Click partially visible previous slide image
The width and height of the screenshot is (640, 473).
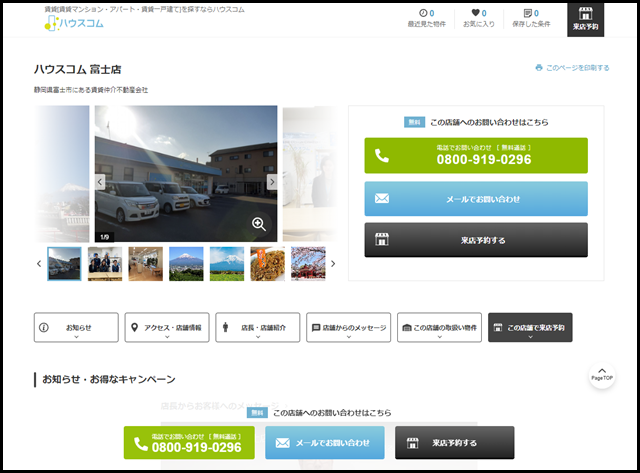tap(62, 174)
